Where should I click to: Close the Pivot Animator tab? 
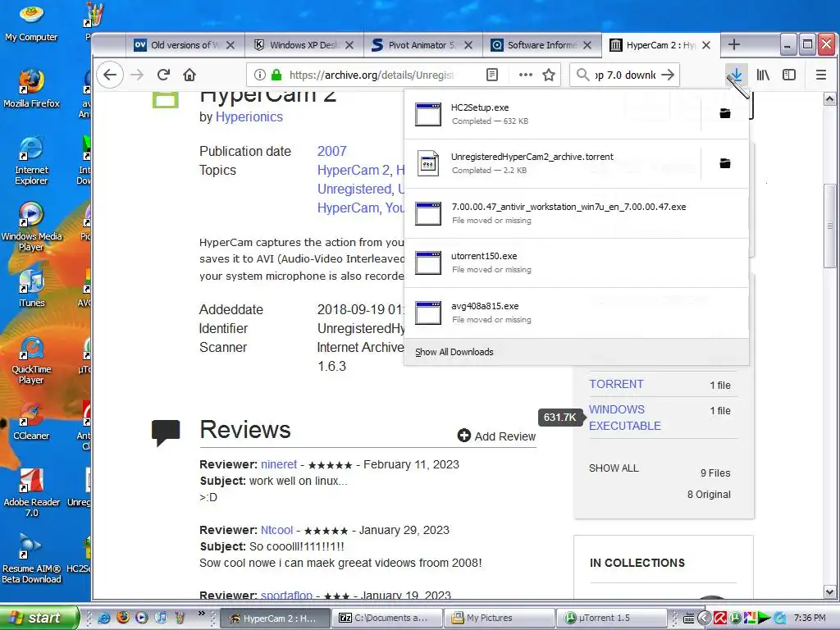[x=468, y=45]
